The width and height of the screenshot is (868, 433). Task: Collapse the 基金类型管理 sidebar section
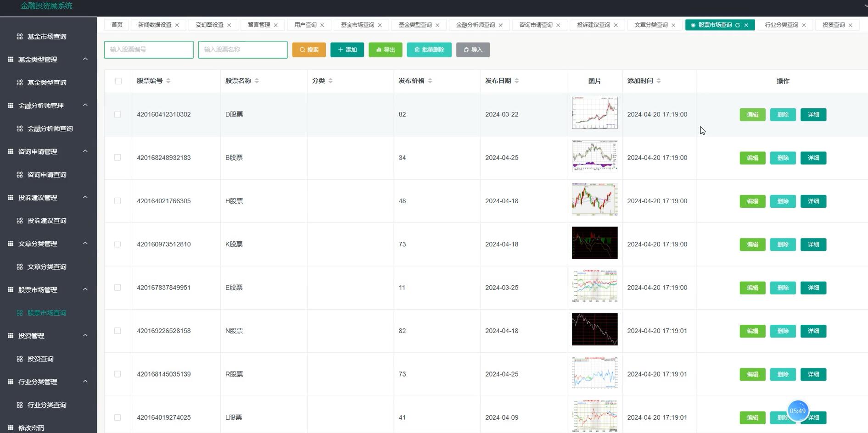(x=85, y=59)
